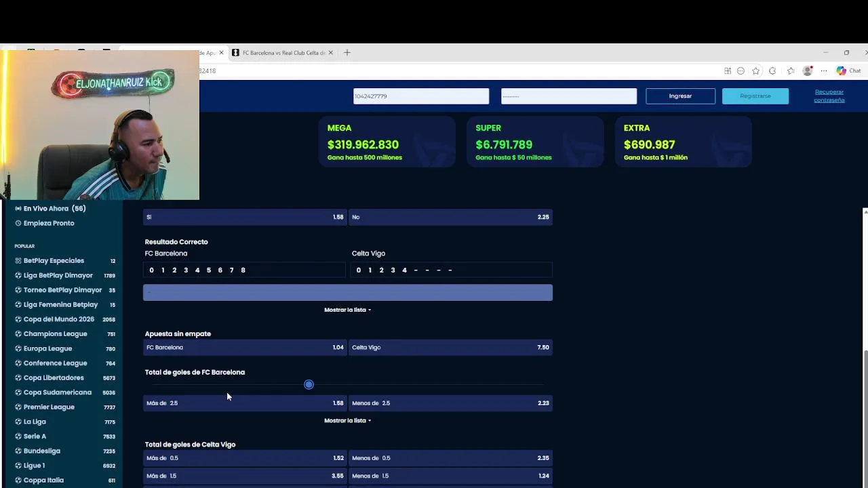Click the ball icon beside Copa del Mundo 2026

(x=18, y=319)
